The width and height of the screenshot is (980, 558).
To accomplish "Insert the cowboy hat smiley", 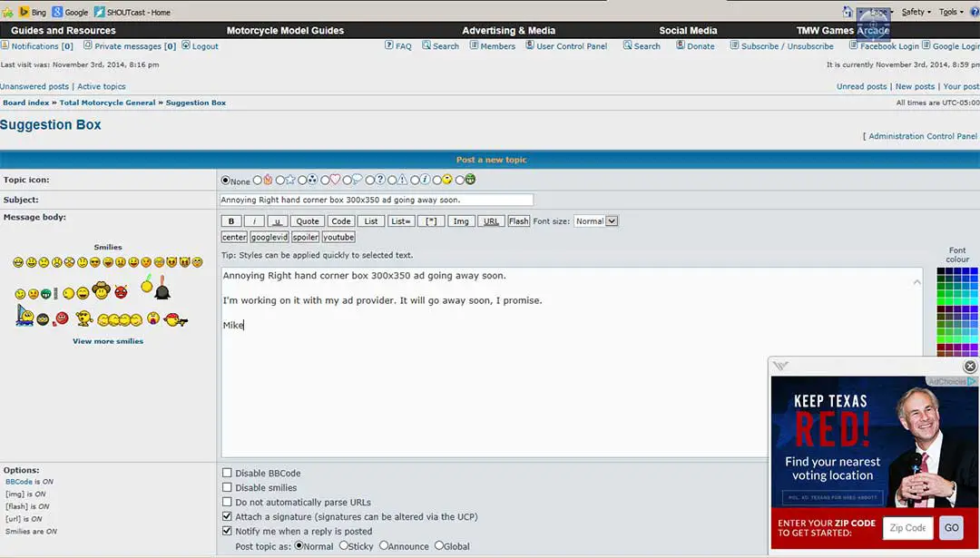I will 101,290.
